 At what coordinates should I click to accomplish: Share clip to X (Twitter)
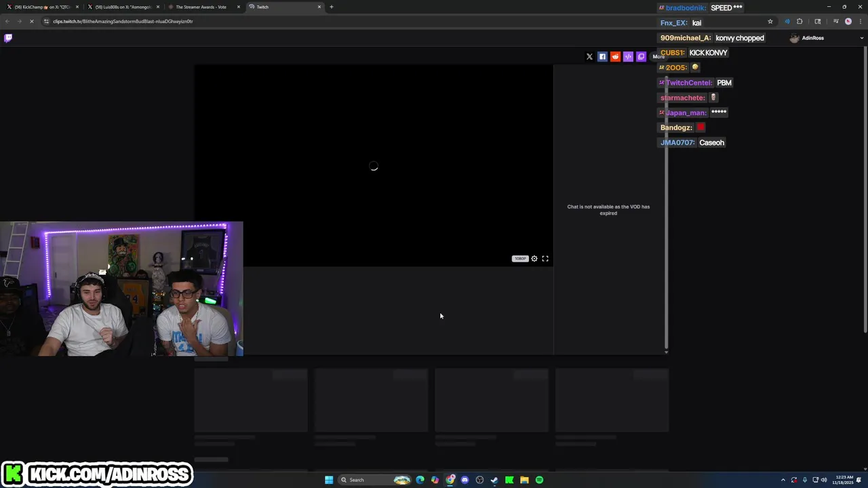coord(589,57)
